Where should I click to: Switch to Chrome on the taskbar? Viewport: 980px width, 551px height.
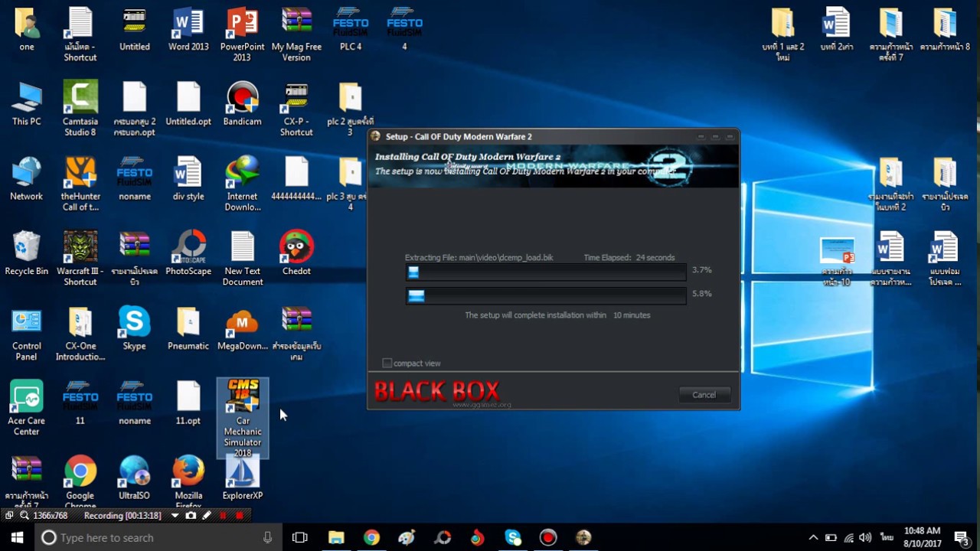[x=371, y=537]
